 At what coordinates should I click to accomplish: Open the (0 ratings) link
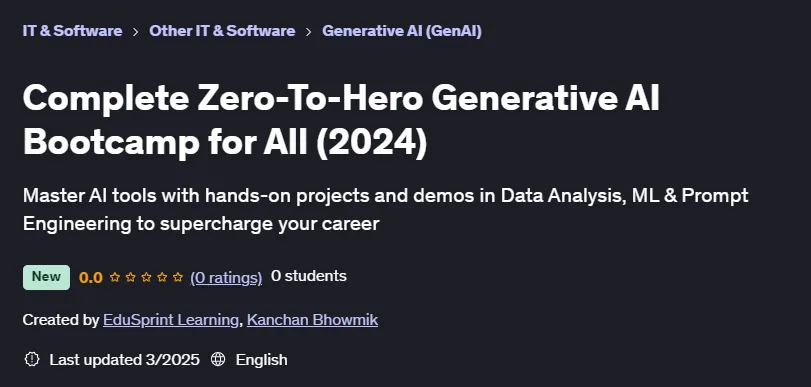pos(227,278)
